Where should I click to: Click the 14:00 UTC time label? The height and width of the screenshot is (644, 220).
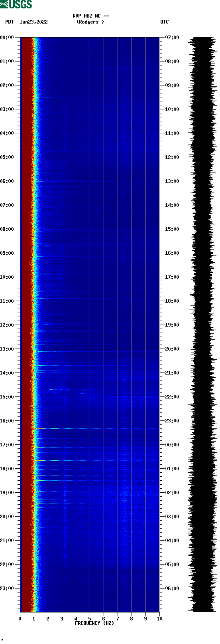(x=172, y=205)
